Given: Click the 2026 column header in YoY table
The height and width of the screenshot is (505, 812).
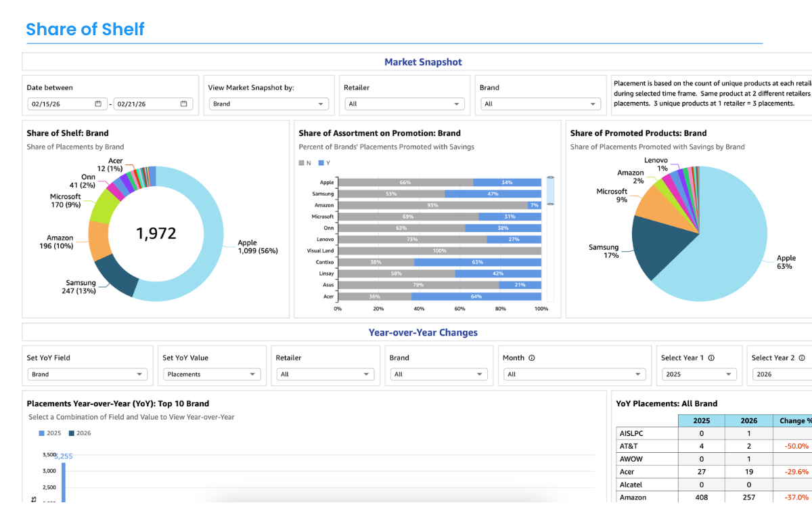Looking at the screenshot, I should pyautogui.click(x=748, y=420).
